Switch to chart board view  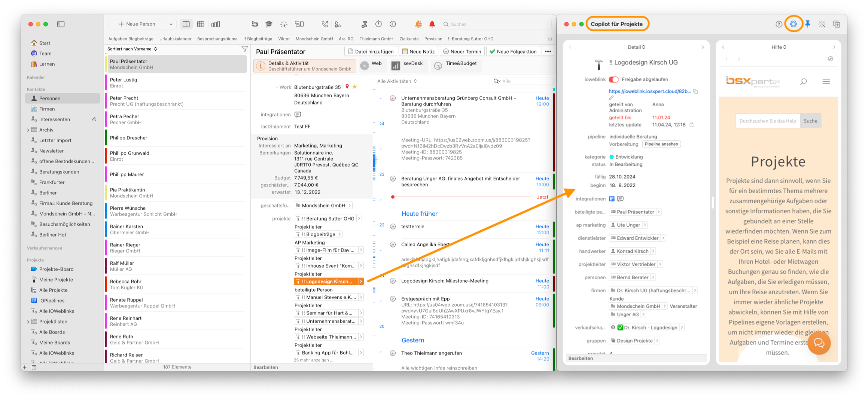(x=216, y=24)
